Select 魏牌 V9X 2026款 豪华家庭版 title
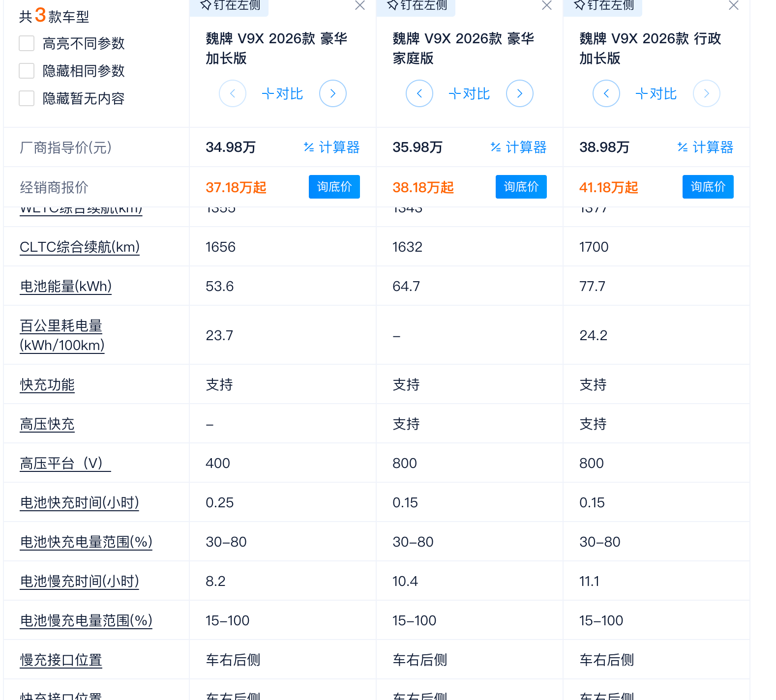776x700 pixels. 463,48
